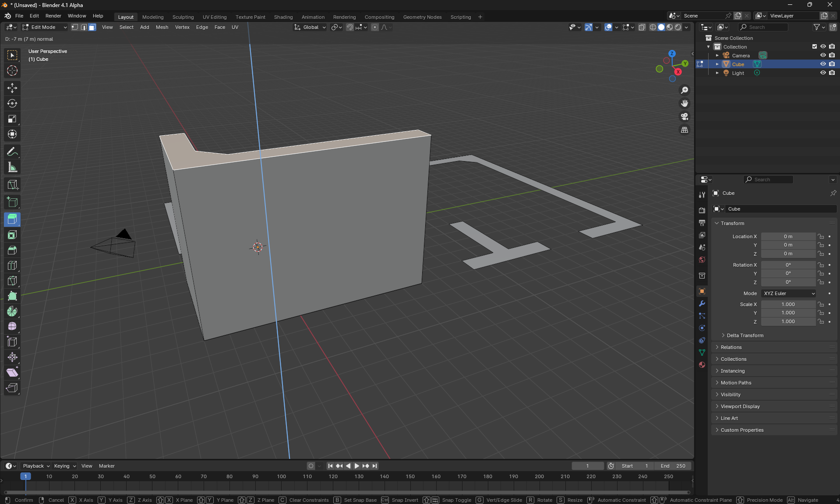Uncheck the Collection exclude checkbox
Screen dimensions: 840x504
[x=815, y=47]
